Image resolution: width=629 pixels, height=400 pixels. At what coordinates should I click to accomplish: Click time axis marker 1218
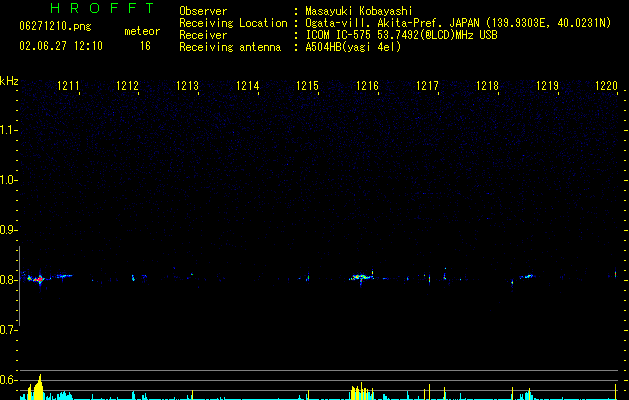[487, 86]
